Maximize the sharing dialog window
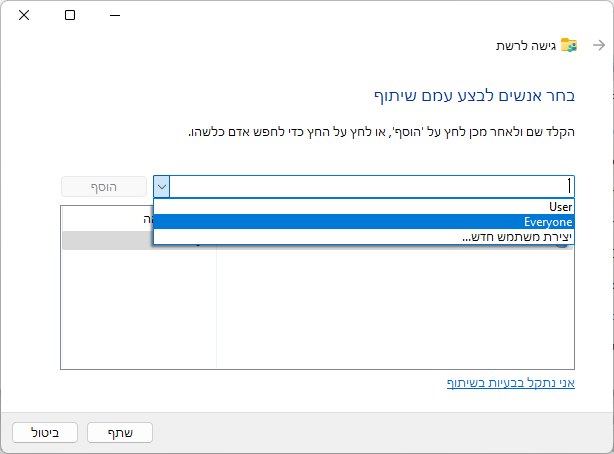This screenshot has width=614, height=454. point(70,15)
